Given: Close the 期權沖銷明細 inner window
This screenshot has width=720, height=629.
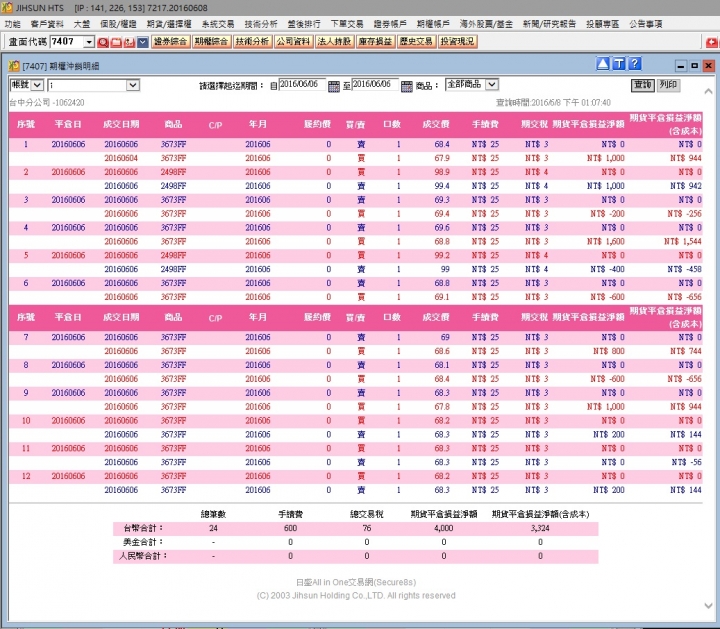Looking at the screenshot, I should [x=709, y=66].
